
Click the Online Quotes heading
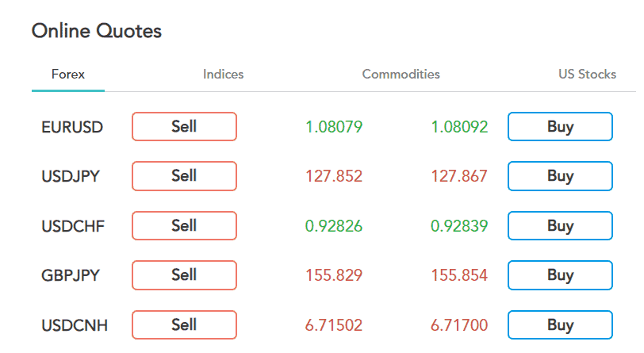point(97,31)
